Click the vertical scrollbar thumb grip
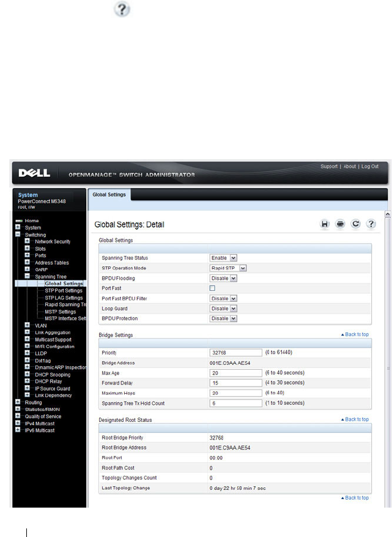The image size is (392, 537). point(388,369)
